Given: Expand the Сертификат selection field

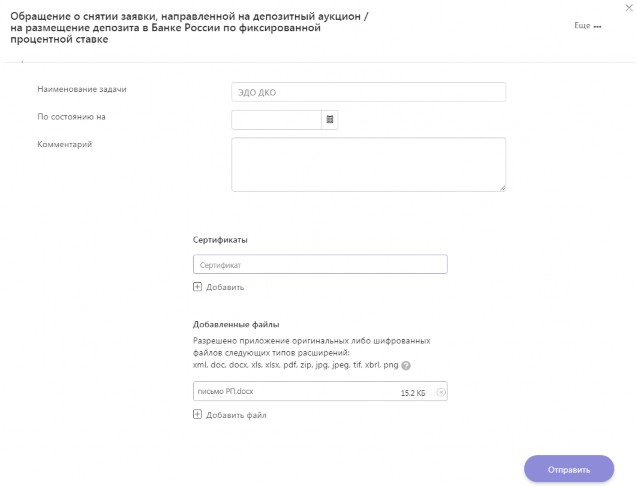Looking at the screenshot, I should pyautogui.click(x=320, y=264).
